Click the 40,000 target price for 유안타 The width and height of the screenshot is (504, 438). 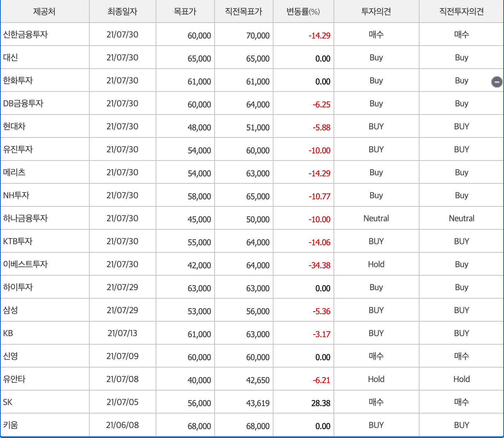tap(199, 380)
